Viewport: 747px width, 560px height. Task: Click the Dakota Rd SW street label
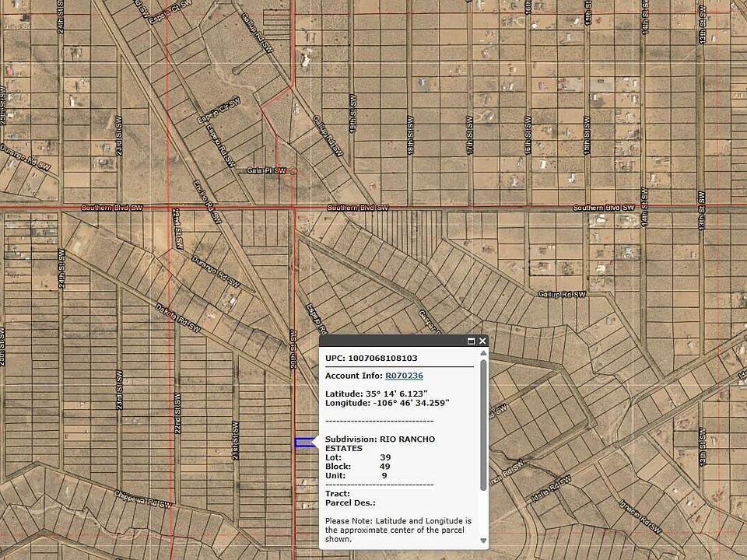point(177,318)
